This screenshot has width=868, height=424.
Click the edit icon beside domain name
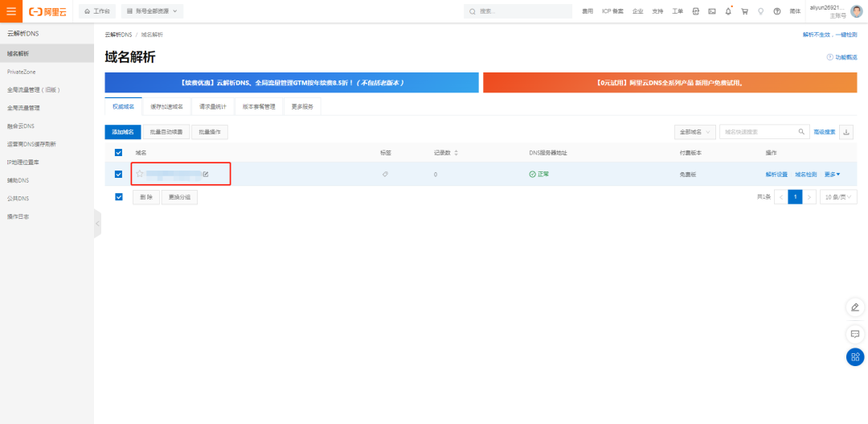click(x=206, y=174)
